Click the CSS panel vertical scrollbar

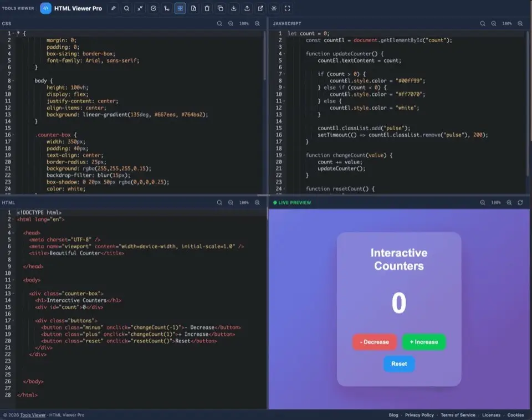coord(265,56)
